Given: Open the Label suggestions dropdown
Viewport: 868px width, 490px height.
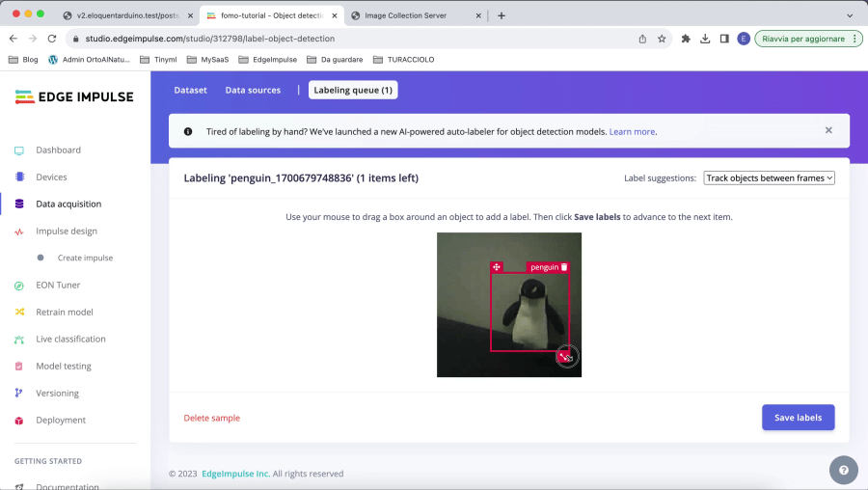Looking at the screenshot, I should (769, 178).
